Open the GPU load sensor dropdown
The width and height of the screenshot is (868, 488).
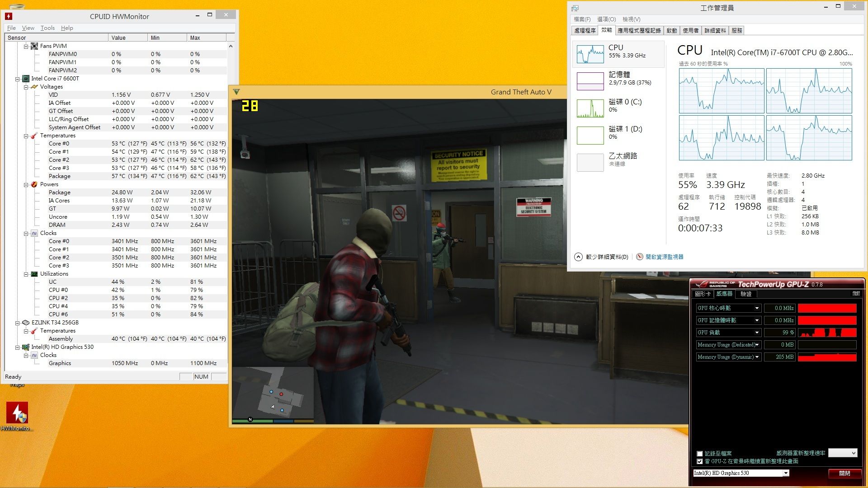[757, 333]
